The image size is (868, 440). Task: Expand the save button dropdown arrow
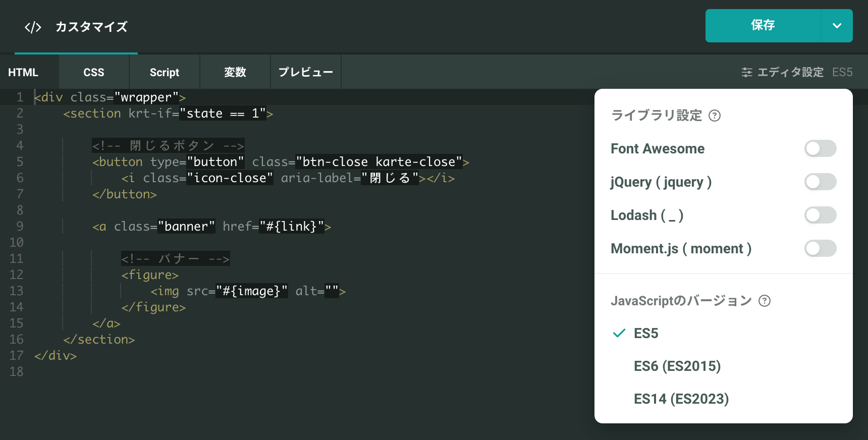tap(837, 26)
